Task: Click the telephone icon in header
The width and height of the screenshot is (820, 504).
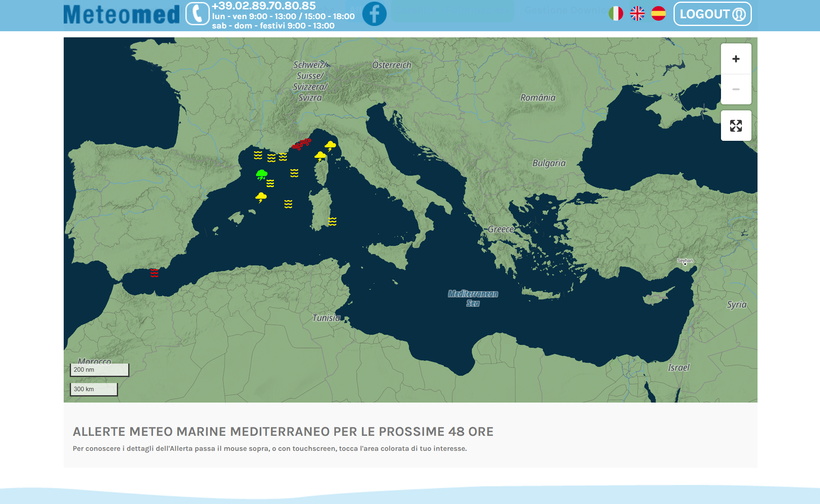Action: [197, 14]
